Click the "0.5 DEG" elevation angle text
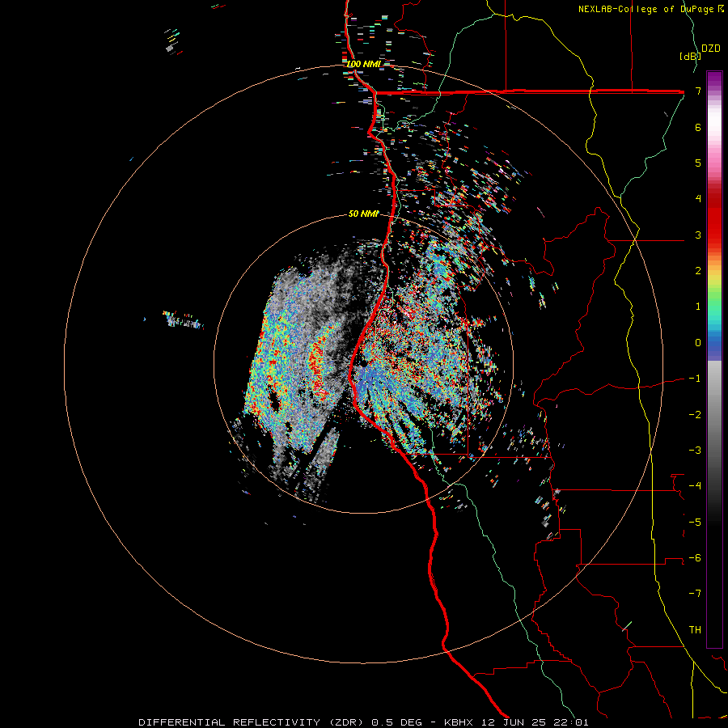 [397, 722]
